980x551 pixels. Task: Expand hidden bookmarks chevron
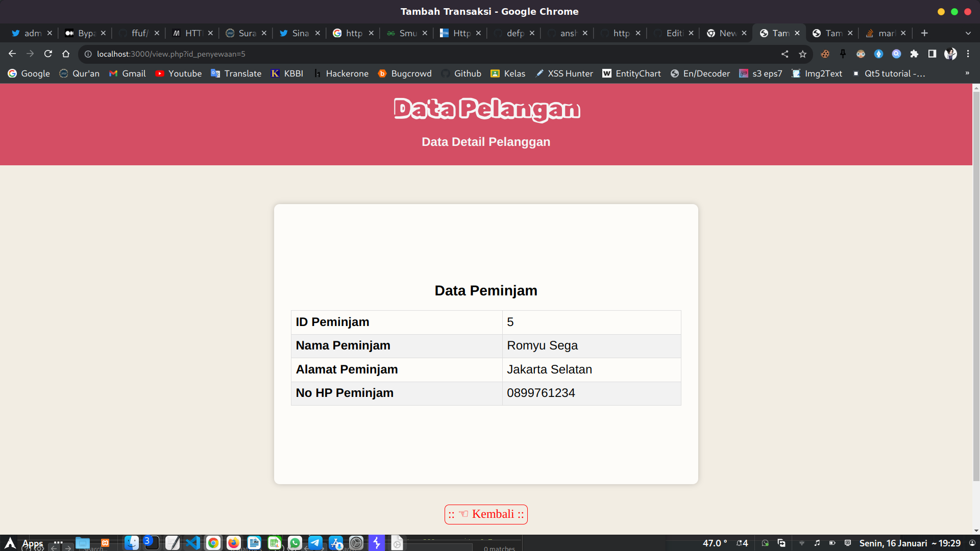click(x=967, y=73)
